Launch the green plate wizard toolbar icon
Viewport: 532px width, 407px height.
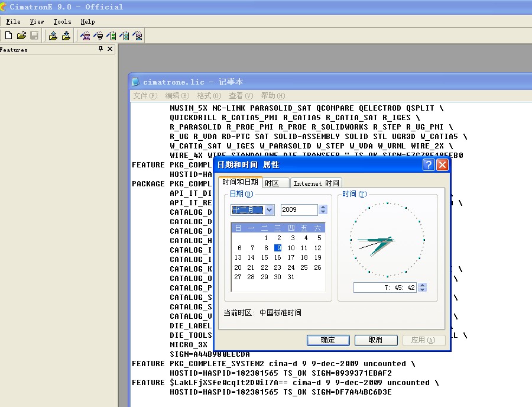coord(111,35)
